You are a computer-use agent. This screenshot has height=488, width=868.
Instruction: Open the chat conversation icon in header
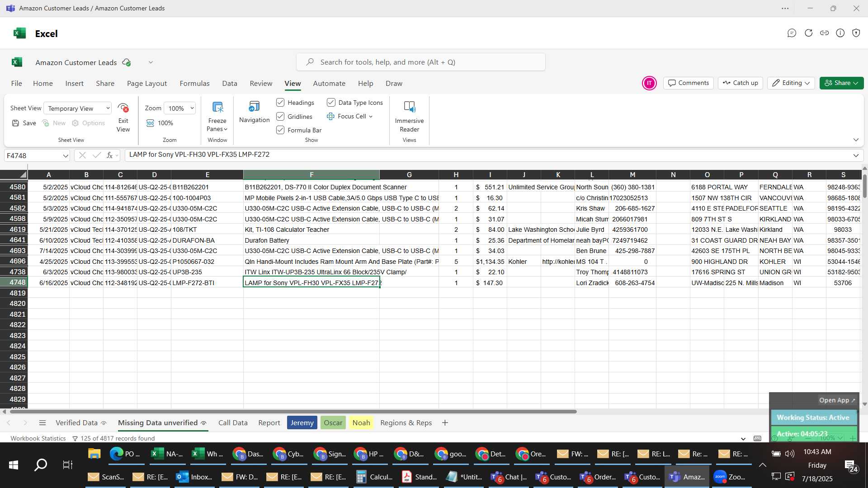(x=792, y=33)
